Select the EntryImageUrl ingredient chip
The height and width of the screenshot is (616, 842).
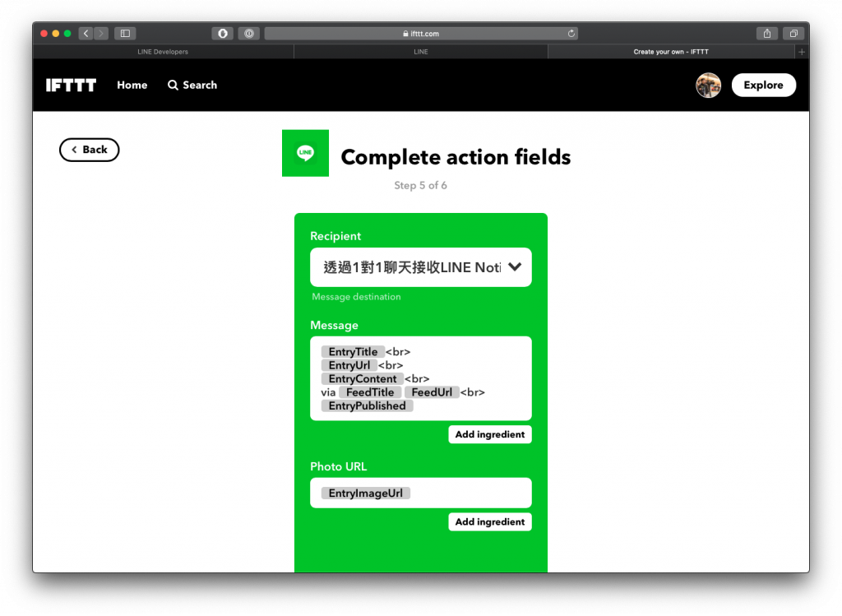click(x=366, y=493)
